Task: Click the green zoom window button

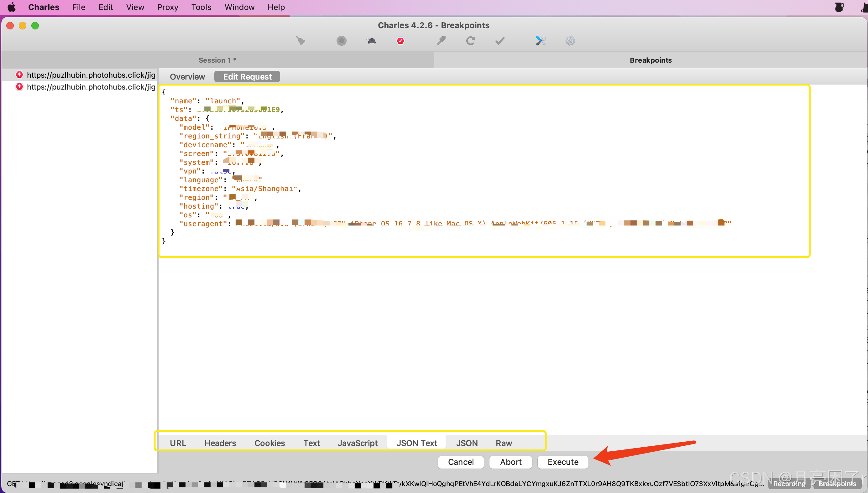Action: [x=35, y=26]
